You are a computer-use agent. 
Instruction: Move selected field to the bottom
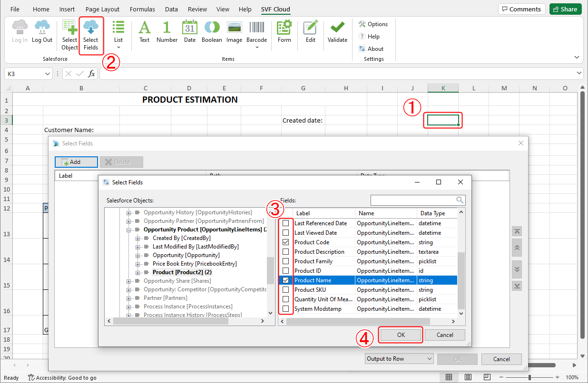[x=517, y=286]
